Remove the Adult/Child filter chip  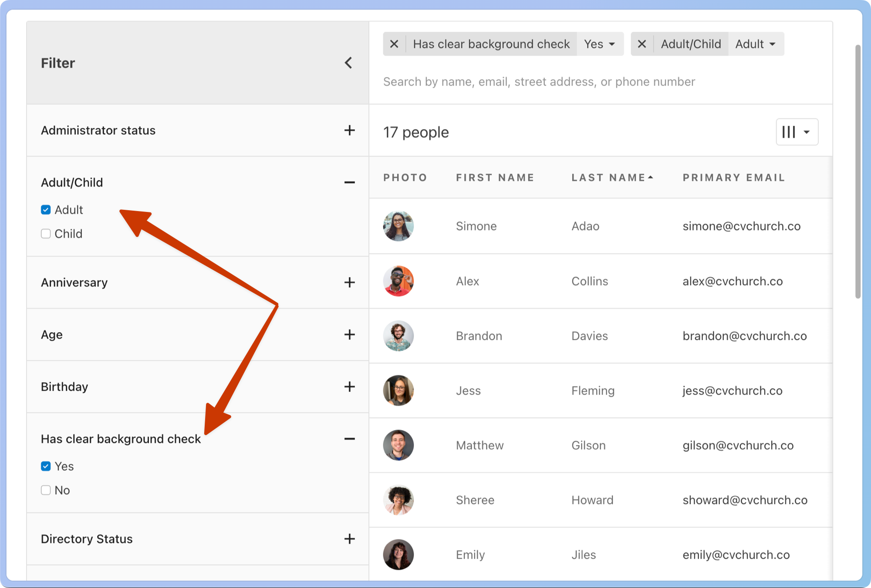click(x=641, y=44)
